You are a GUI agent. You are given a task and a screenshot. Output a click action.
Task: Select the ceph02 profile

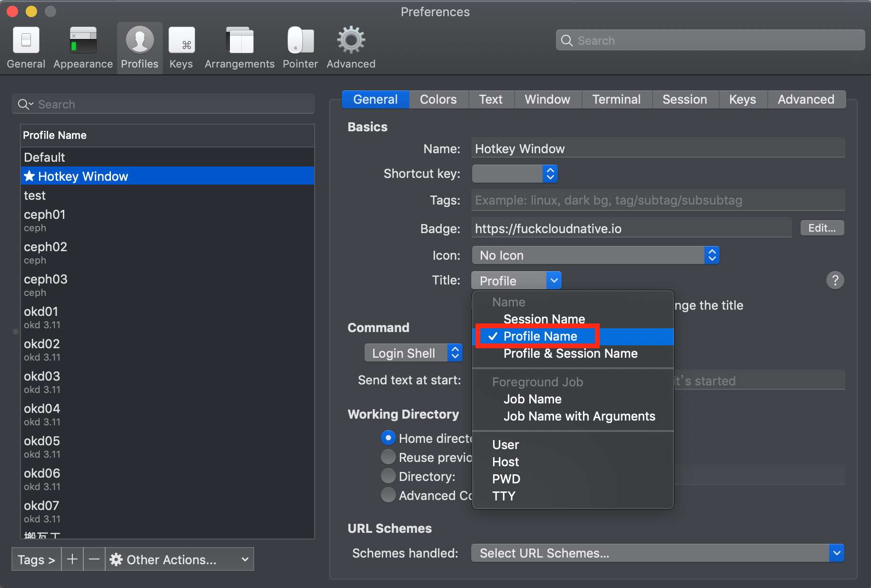point(168,253)
